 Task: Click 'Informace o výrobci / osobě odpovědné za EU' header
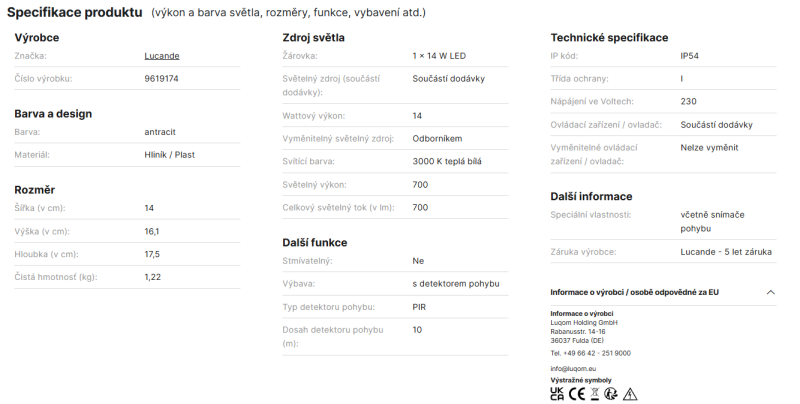(634, 292)
